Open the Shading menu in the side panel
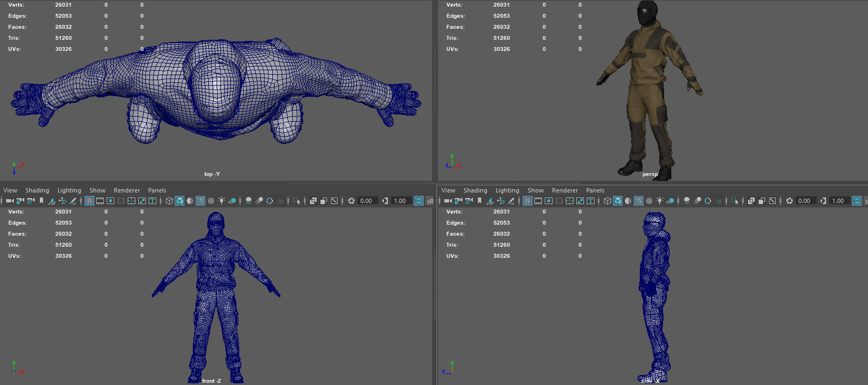Viewport: 868px width, 385px height. click(475, 190)
